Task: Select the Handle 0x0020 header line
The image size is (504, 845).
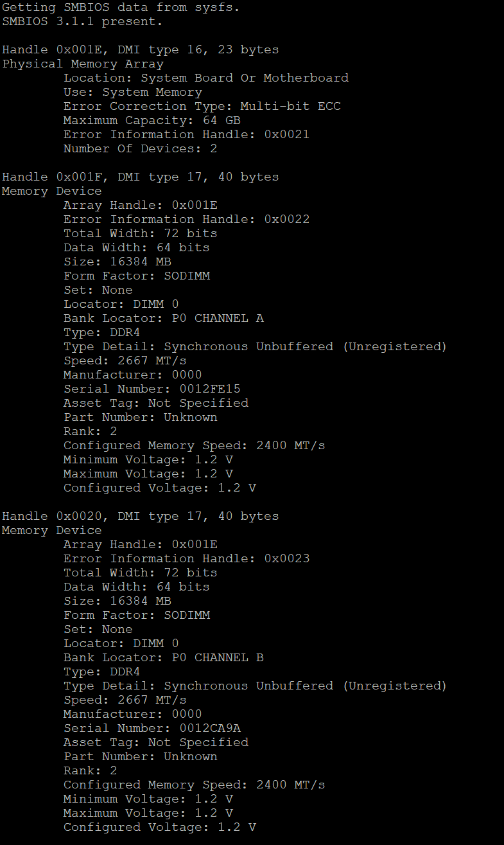Action: click(140, 516)
